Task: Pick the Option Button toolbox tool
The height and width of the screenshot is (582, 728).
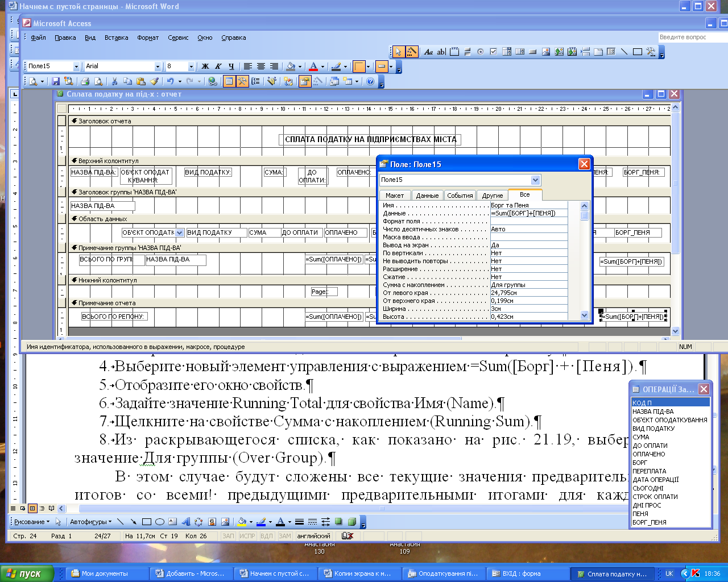Action: click(x=481, y=52)
